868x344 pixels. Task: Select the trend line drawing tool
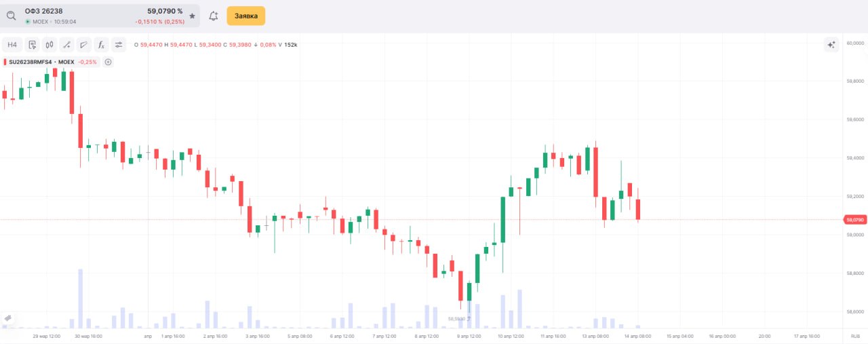point(66,45)
